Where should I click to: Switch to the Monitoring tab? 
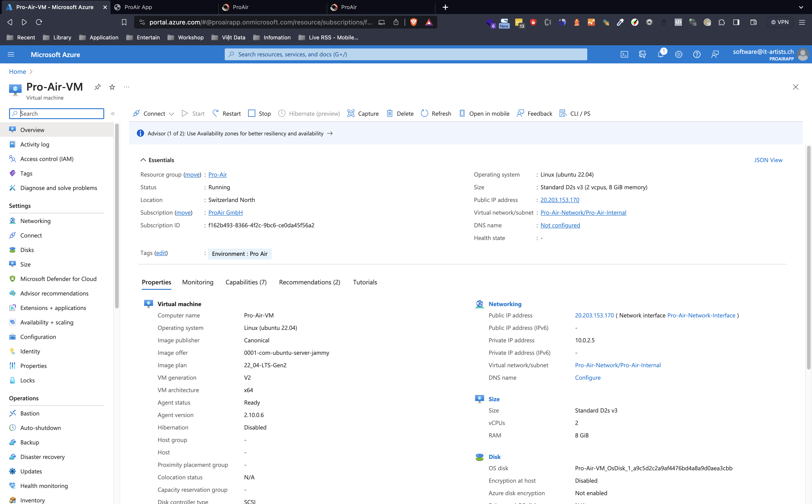point(197,282)
